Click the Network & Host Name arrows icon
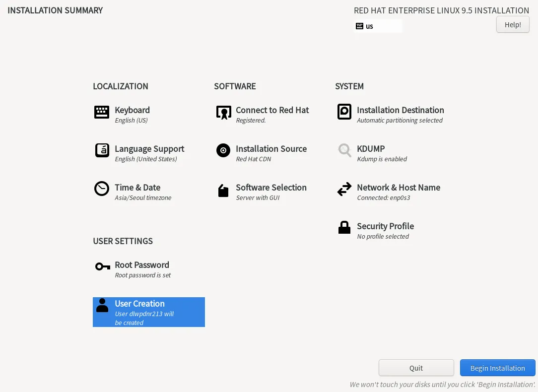 344,189
